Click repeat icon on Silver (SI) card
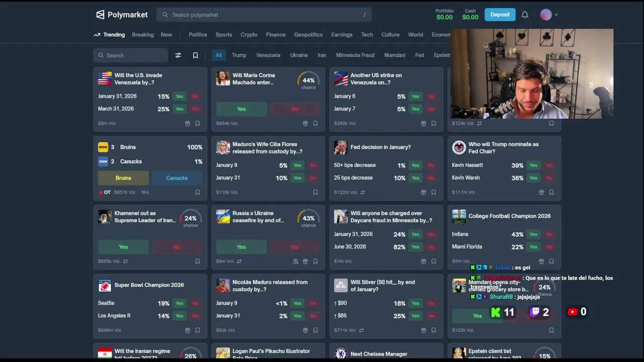The height and width of the screenshot is (362, 644). (361, 330)
